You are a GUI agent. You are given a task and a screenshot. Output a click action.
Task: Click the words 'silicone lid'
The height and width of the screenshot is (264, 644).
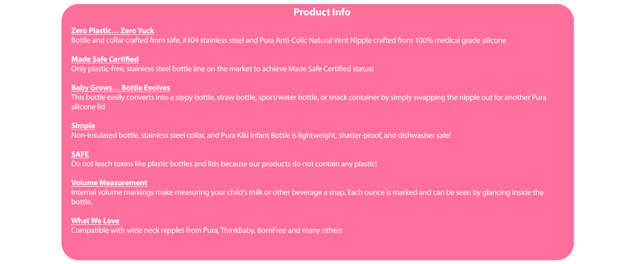coord(88,107)
